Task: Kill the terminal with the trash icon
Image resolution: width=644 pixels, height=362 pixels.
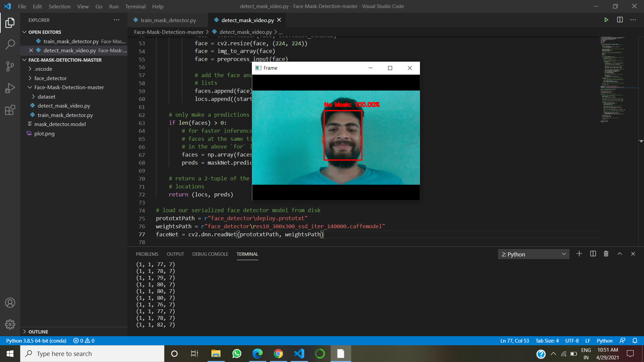Action: 606,254
